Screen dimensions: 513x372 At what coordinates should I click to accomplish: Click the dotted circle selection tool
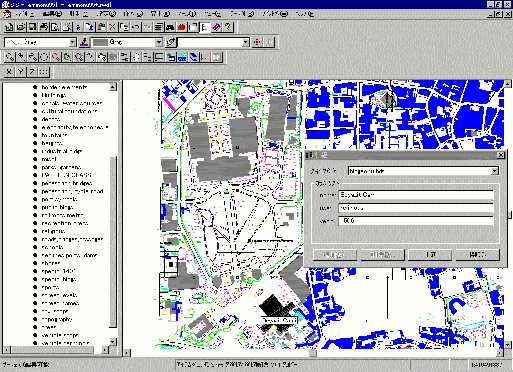click(44, 57)
